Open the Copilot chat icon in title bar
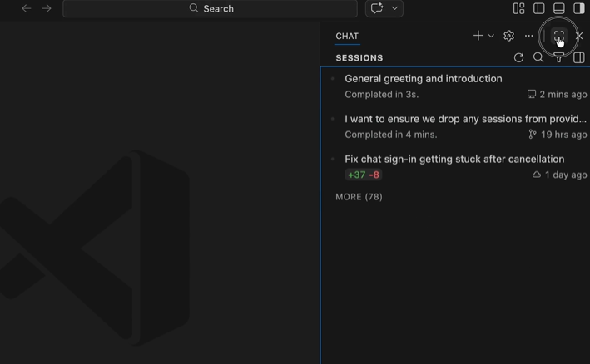Image resolution: width=590 pixels, height=364 pixels. tap(377, 8)
